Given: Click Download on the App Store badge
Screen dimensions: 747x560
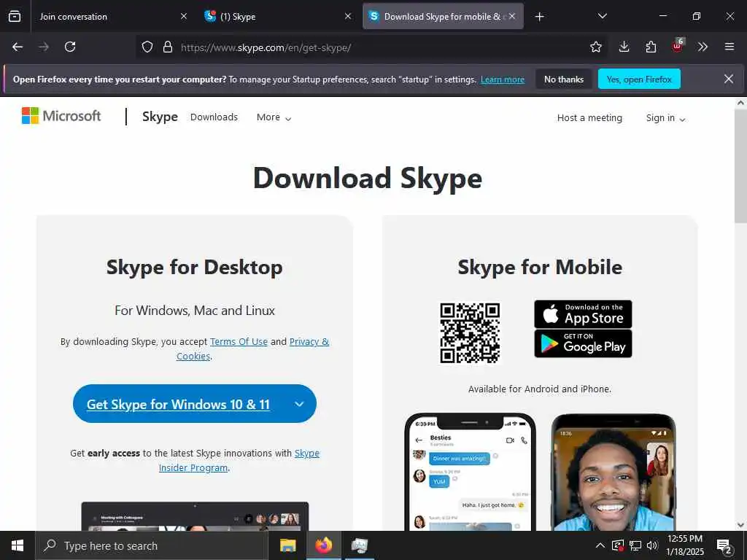Looking at the screenshot, I should (583, 314).
